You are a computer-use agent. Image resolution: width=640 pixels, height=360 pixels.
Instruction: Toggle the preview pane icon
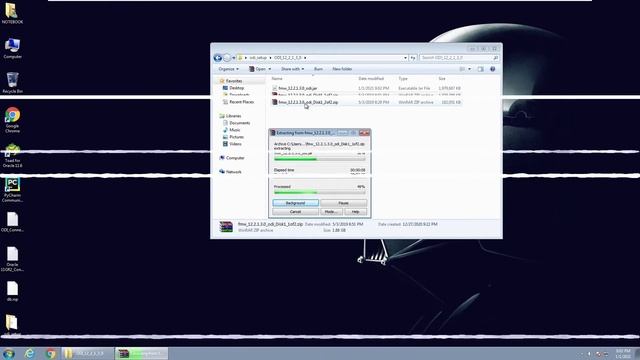pos(480,69)
